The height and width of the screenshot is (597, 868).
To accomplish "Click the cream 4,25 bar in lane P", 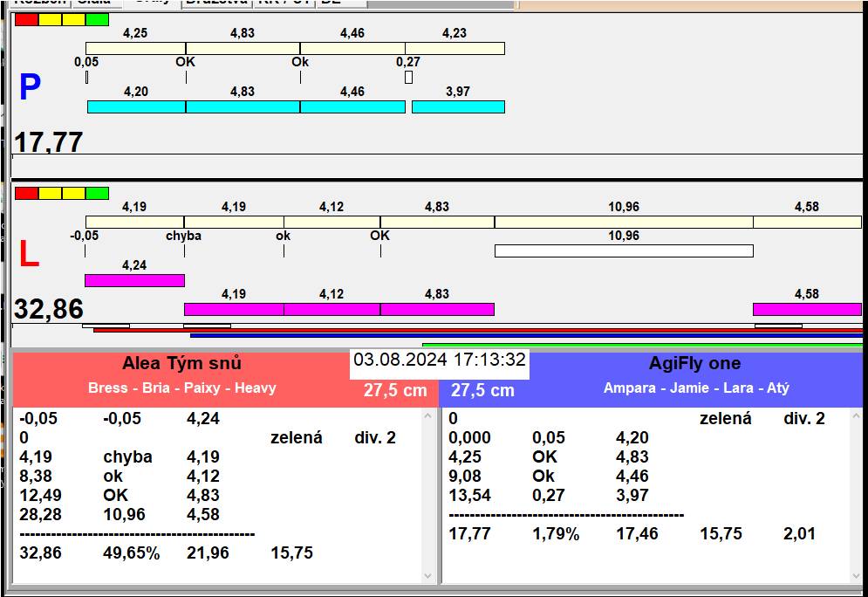I will coord(135,48).
